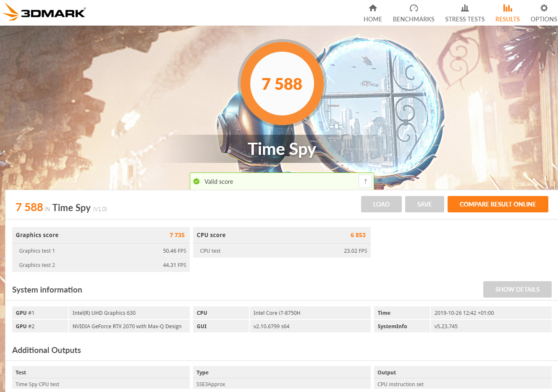This screenshot has width=558, height=392.
Task: Click the Stress Tests bar chart icon
Action: (x=465, y=8)
